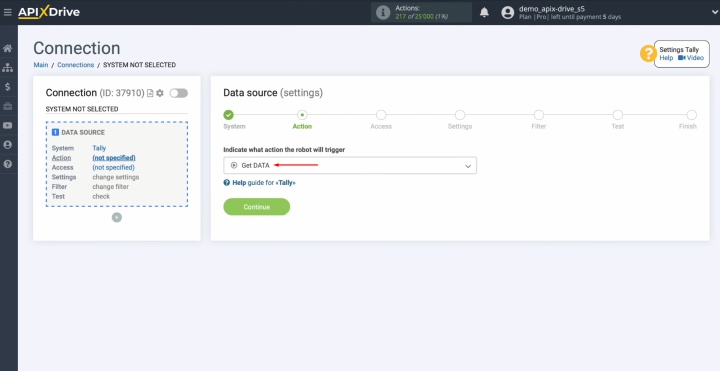Click the DATA SOURCE block header
This screenshot has height=371, width=720.
tap(79, 132)
